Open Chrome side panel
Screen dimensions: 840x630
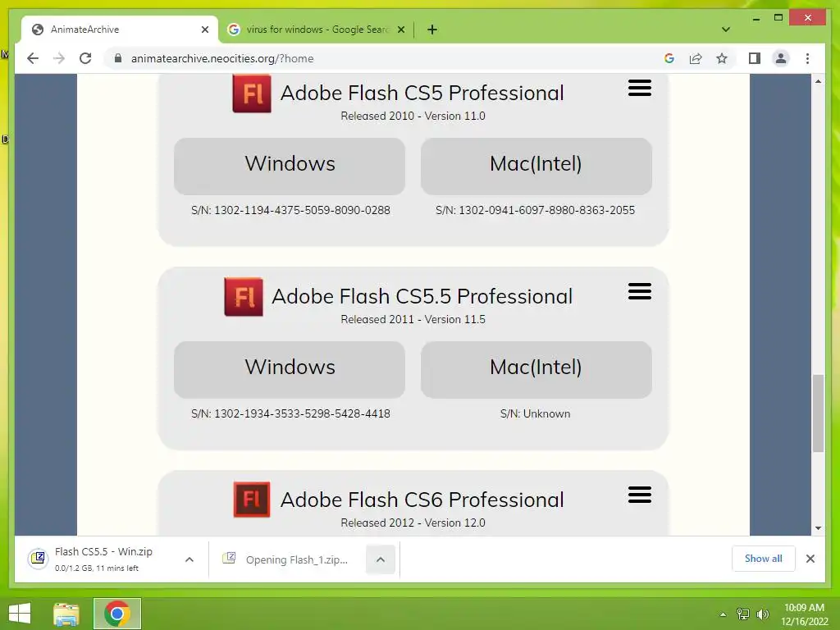pyautogui.click(x=755, y=58)
